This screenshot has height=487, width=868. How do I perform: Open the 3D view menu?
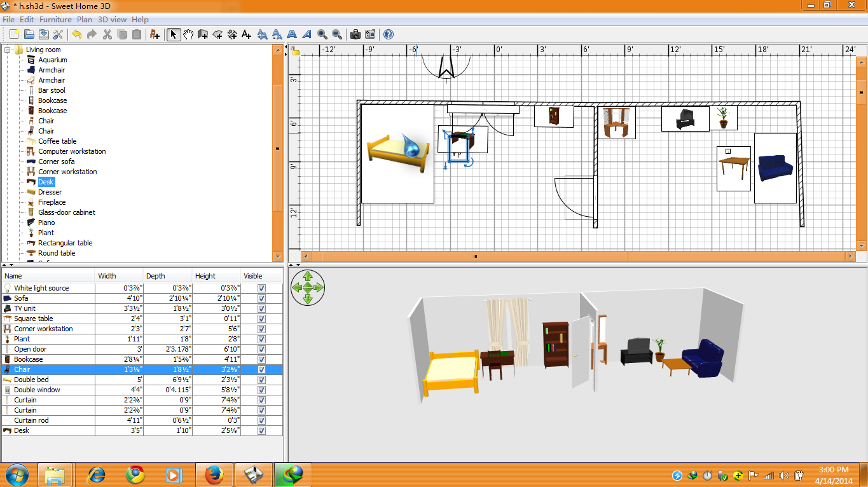(x=112, y=20)
